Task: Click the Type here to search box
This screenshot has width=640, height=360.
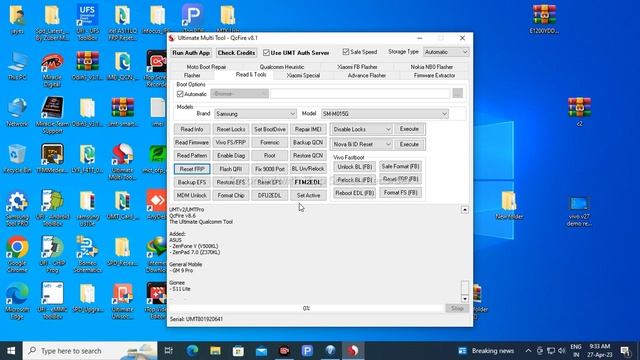Action: [x=90, y=351]
